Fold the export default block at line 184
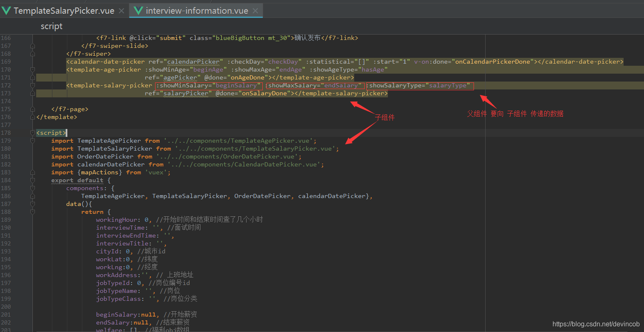The height and width of the screenshot is (332, 644). [x=32, y=180]
